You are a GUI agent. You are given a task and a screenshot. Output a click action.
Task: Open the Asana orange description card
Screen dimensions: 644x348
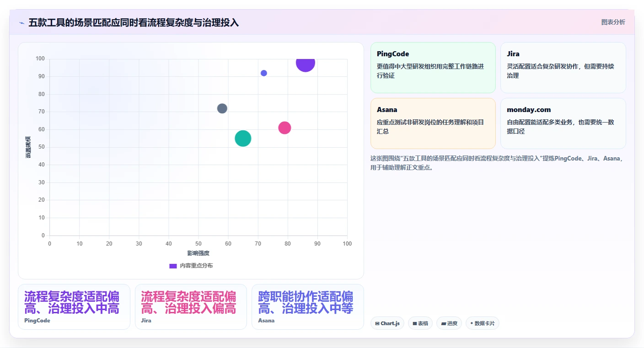(433, 123)
